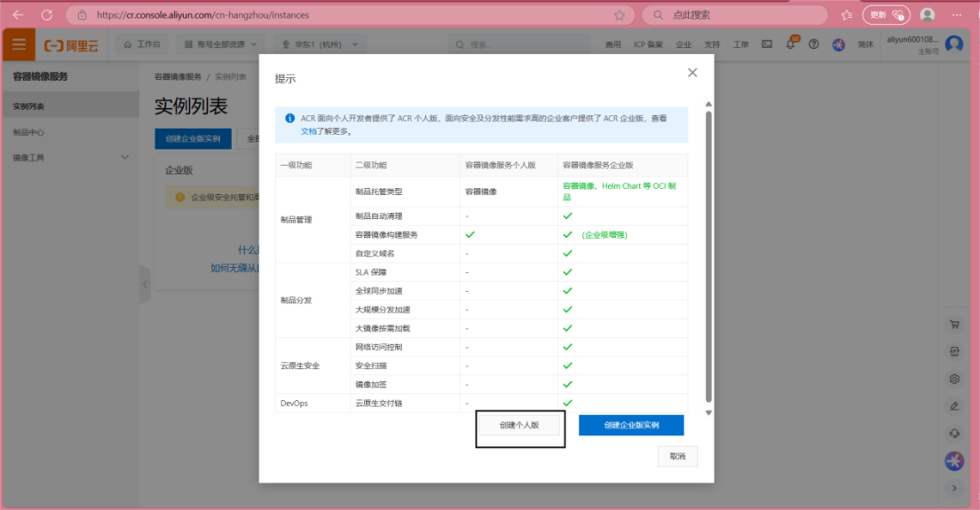The width and height of the screenshot is (980, 510).
Task: Click 创建企业版实例 button in the dialog
Action: pyautogui.click(x=631, y=425)
